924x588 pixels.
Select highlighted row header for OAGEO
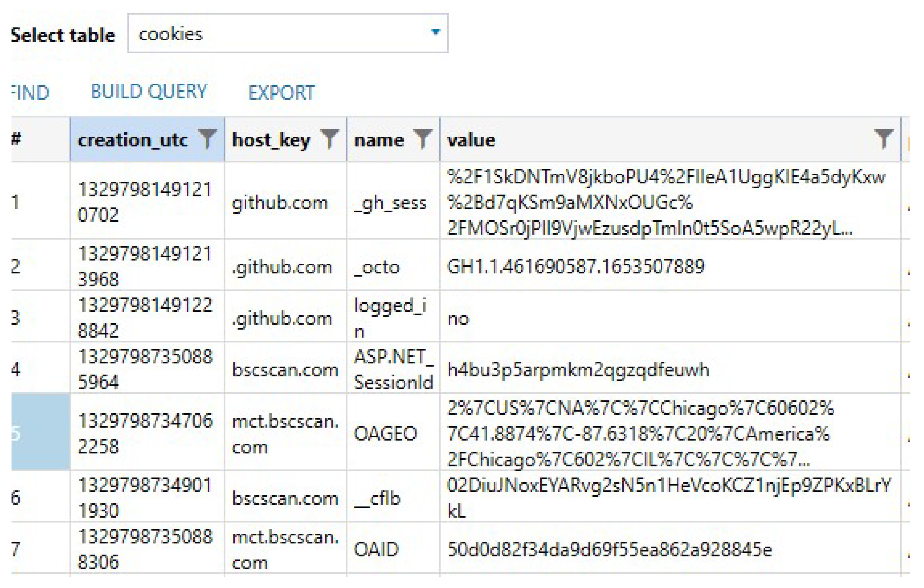40,432
